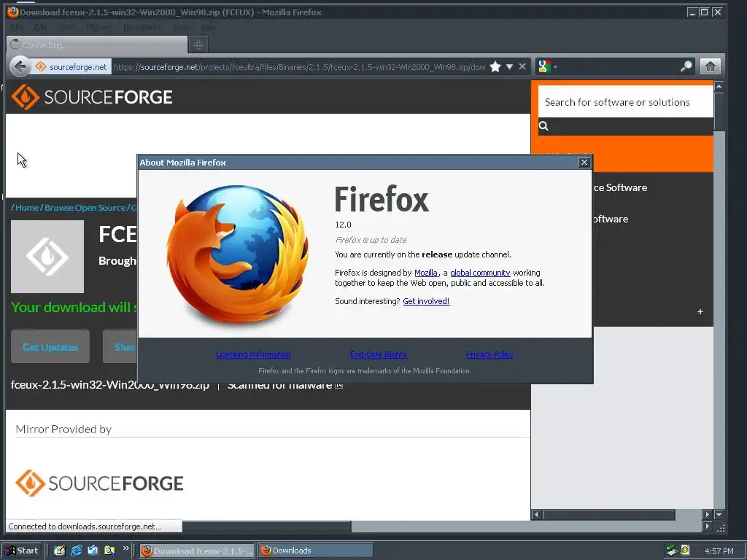Click the fourth quick launch search icon

point(109,551)
